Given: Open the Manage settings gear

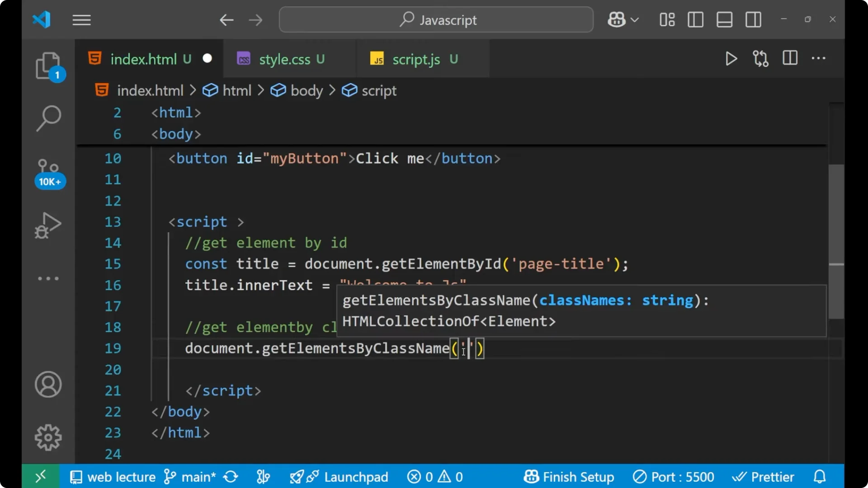Looking at the screenshot, I should click(x=48, y=437).
